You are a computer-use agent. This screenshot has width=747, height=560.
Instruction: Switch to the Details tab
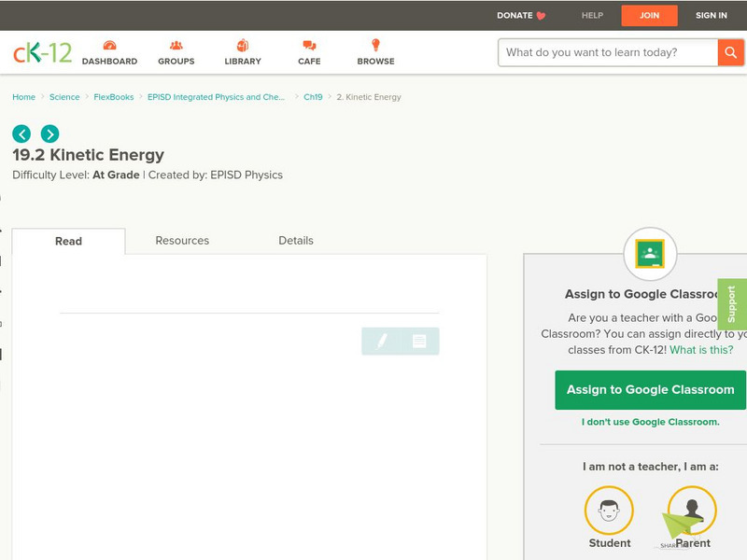click(x=296, y=241)
